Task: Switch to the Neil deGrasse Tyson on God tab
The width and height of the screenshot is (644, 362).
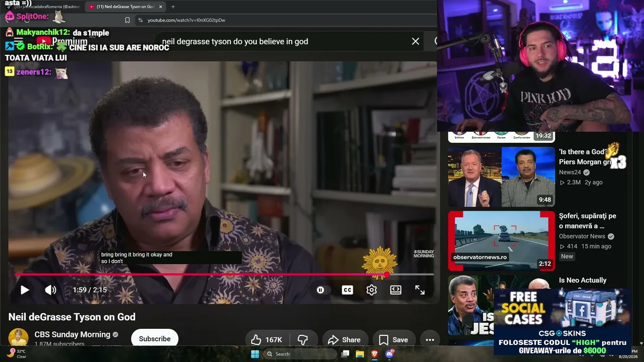Action: (x=125, y=7)
